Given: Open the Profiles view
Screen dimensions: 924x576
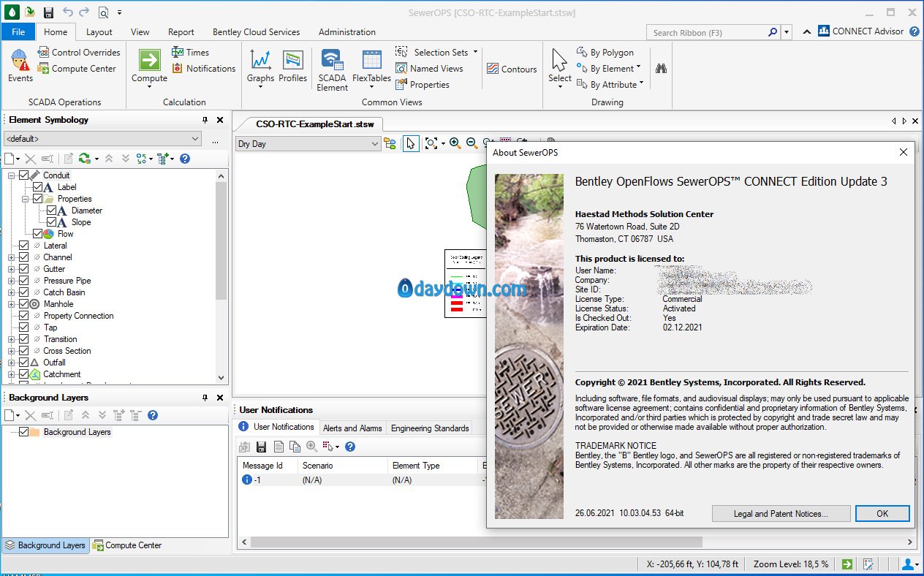Looking at the screenshot, I should click(292, 66).
